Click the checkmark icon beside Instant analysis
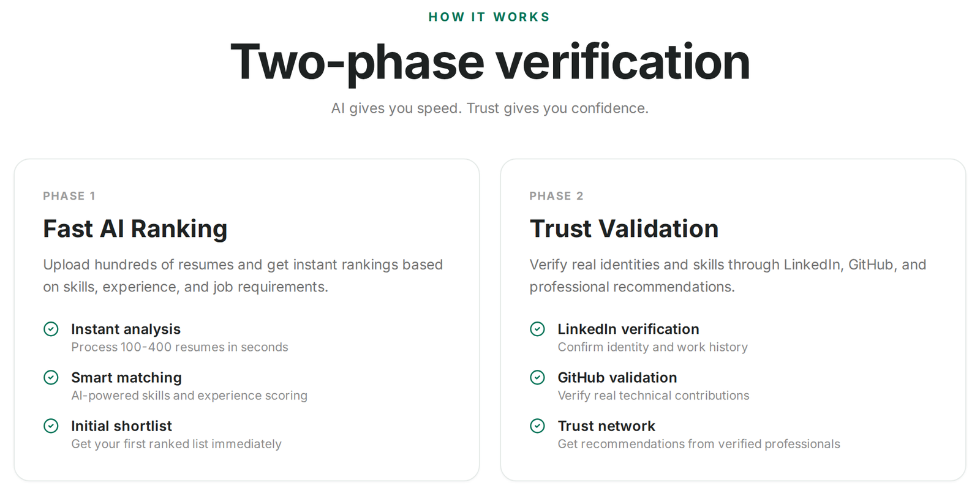 tap(51, 329)
